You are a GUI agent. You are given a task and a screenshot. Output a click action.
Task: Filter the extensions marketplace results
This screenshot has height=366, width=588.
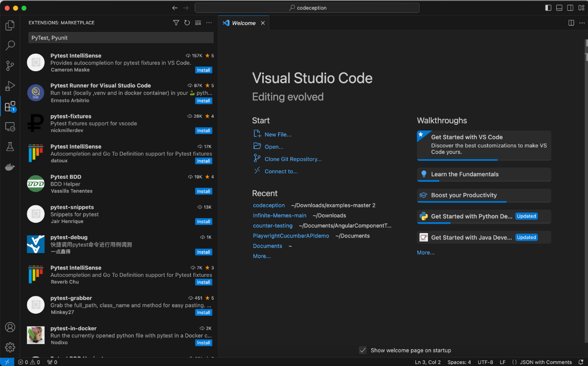(176, 23)
